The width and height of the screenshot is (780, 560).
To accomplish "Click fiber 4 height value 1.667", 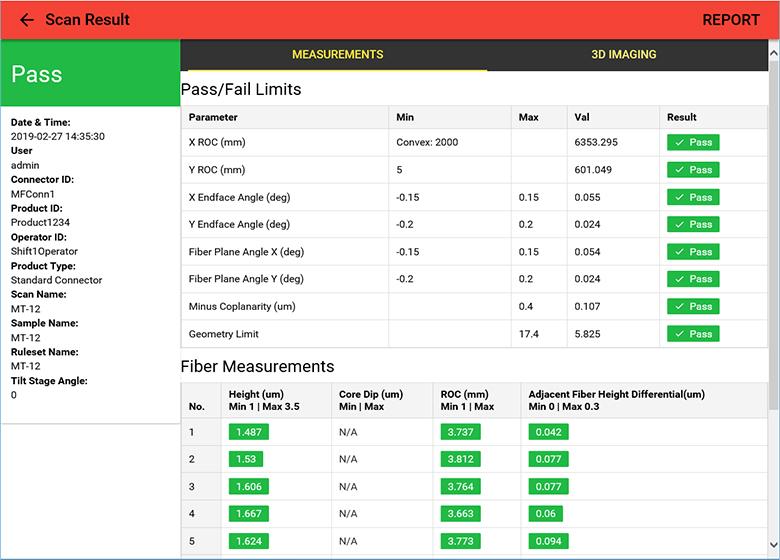I will coord(249,514).
